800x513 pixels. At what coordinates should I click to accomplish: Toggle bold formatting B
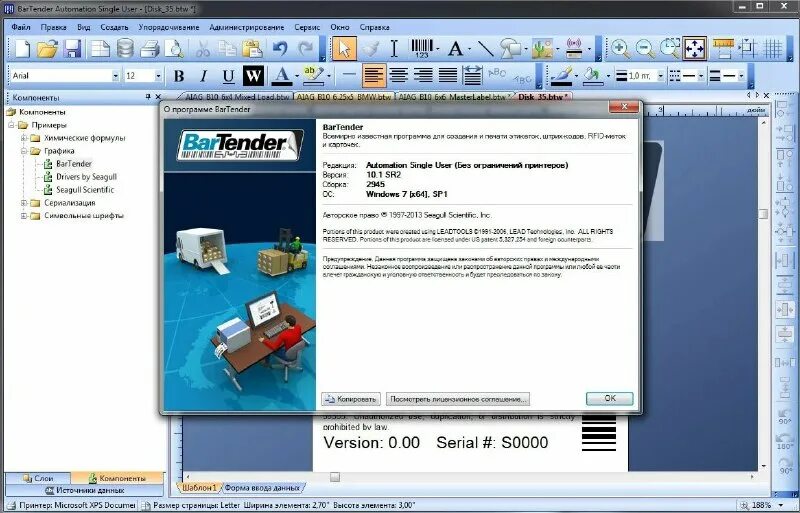179,76
